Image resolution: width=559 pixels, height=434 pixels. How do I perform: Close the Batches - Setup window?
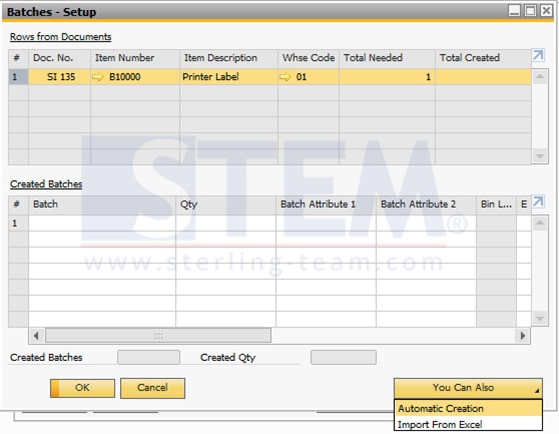click(546, 11)
